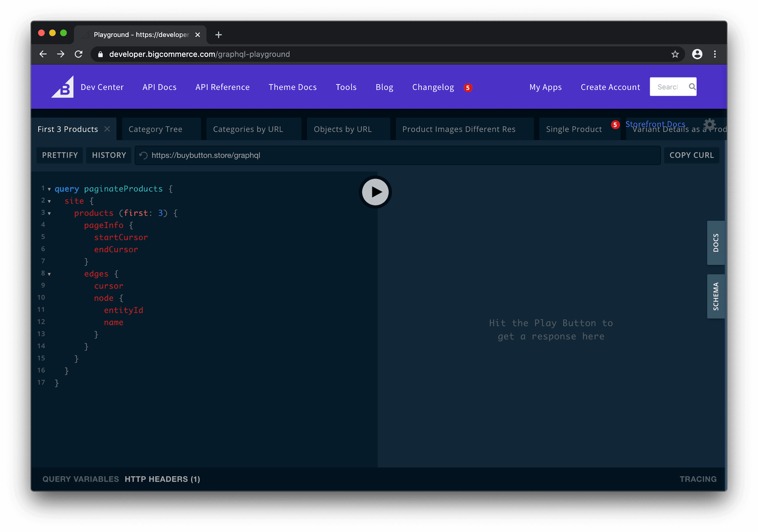Click the Play button to run the query
Screen dimensions: 758x532
(x=375, y=192)
